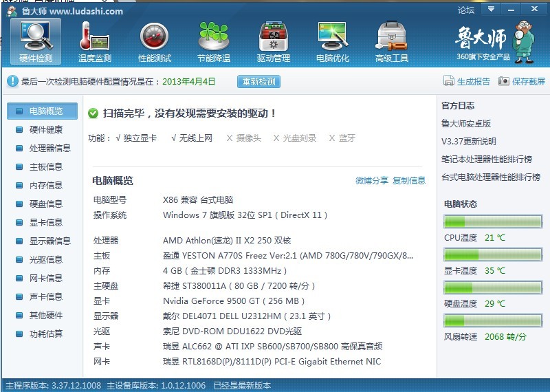Click the 戴尔 DELL U2312HM monitor text
The height and width of the screenshot is (392, 550).
tap(247, 316)
